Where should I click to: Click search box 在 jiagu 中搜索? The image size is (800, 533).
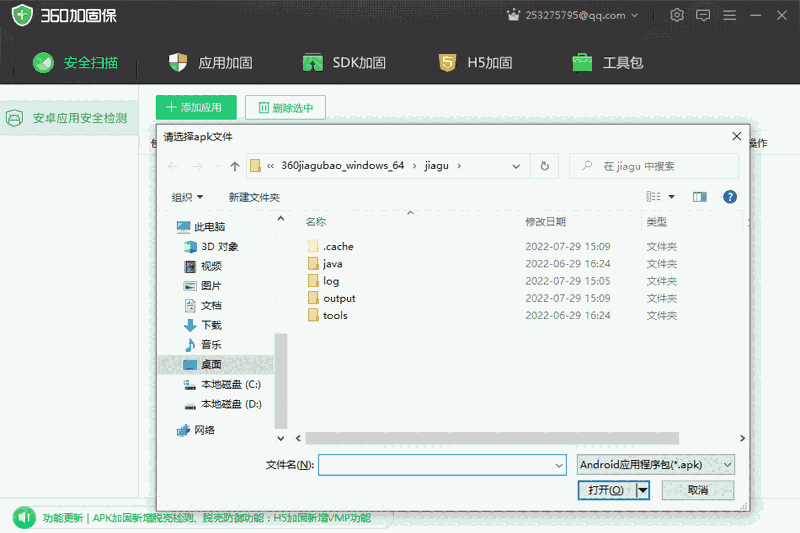pyautogui.click(x=654, y=166)
